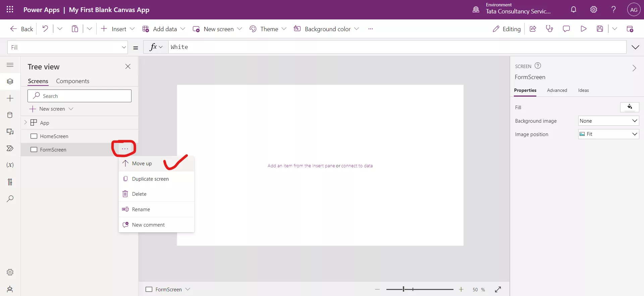Open Power Automate icon in left rail
Screen dimensions: 644x296
[x=10, y=149]
